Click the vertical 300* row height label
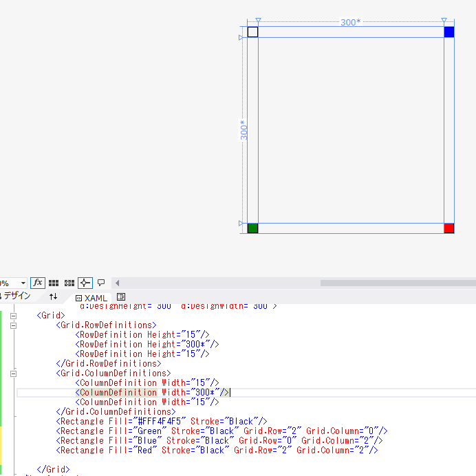Viewport: 476px width, 476px height. coord(244,130)
